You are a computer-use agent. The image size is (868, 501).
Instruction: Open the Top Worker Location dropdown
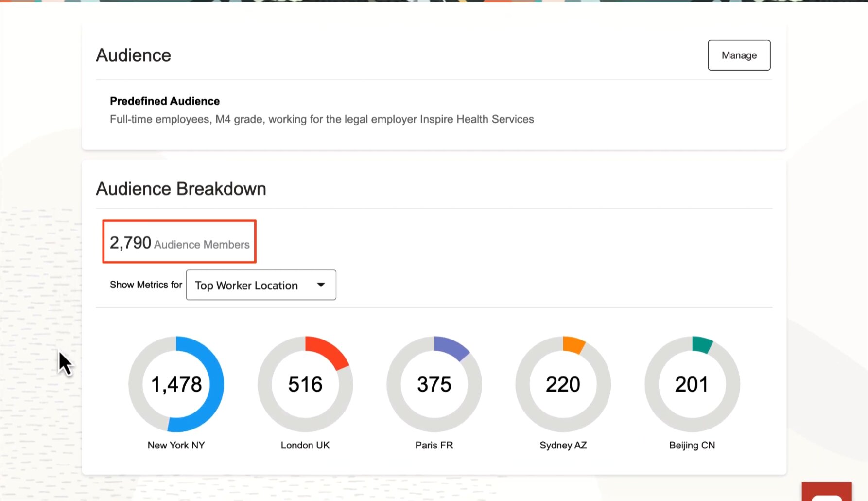pos(260,285)
